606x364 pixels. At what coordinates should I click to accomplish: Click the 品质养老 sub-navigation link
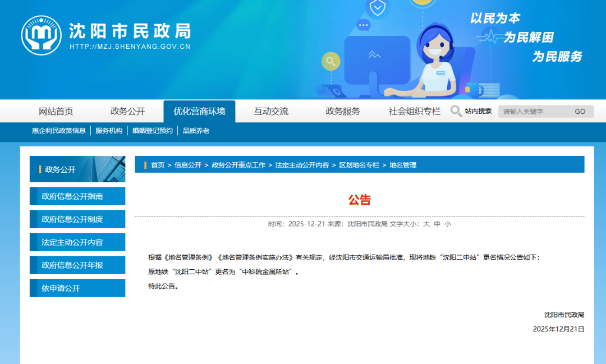coord(198,130)
